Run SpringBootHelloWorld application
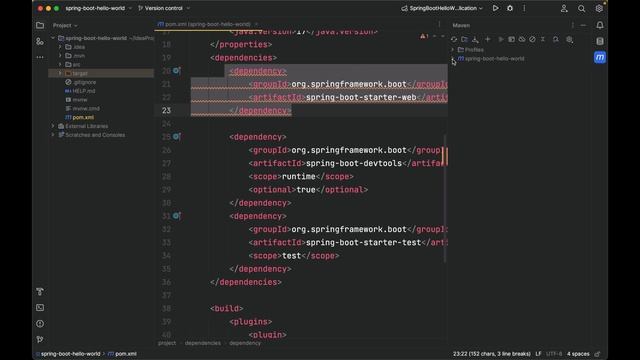Screen dimensions: 640x360 [495, 8]
